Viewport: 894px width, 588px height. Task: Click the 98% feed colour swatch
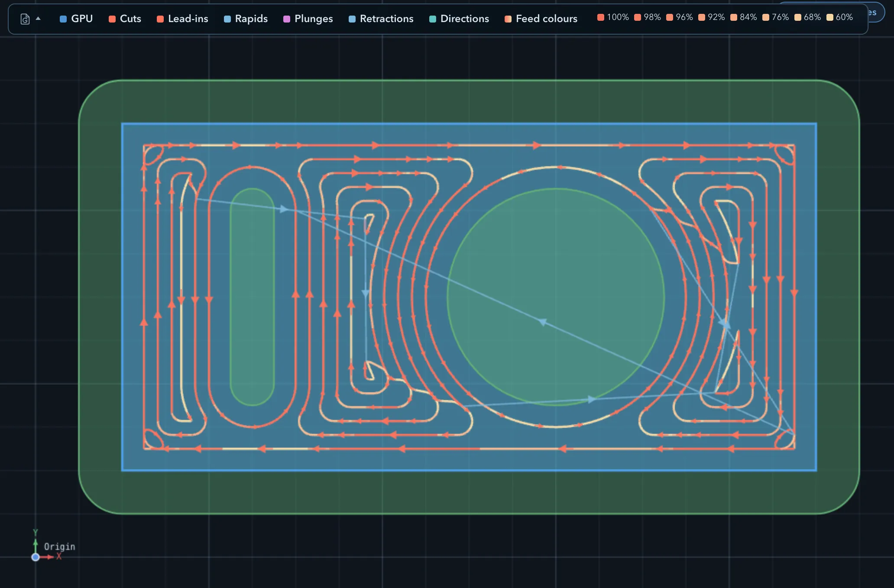click(638, 17)
